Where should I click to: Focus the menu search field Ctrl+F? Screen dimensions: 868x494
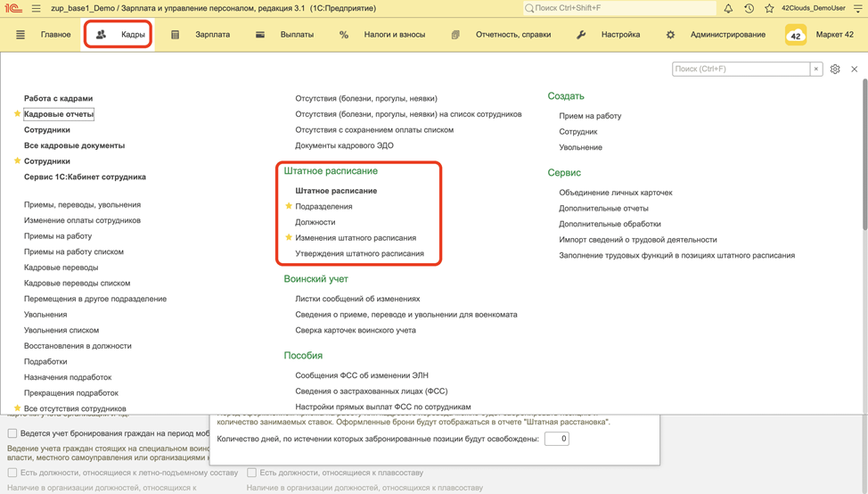pos(741,70)
